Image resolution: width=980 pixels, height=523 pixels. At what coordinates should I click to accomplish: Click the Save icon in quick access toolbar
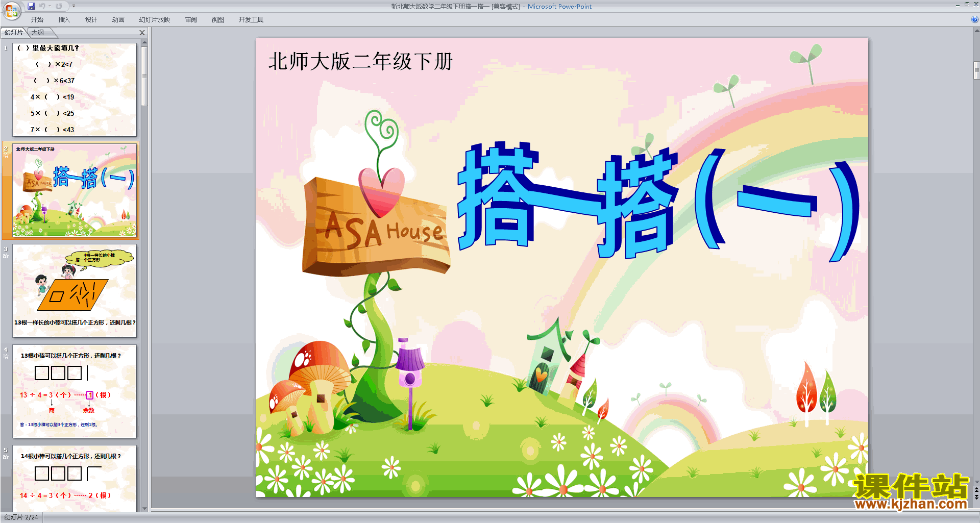click(x=31, y=6)
